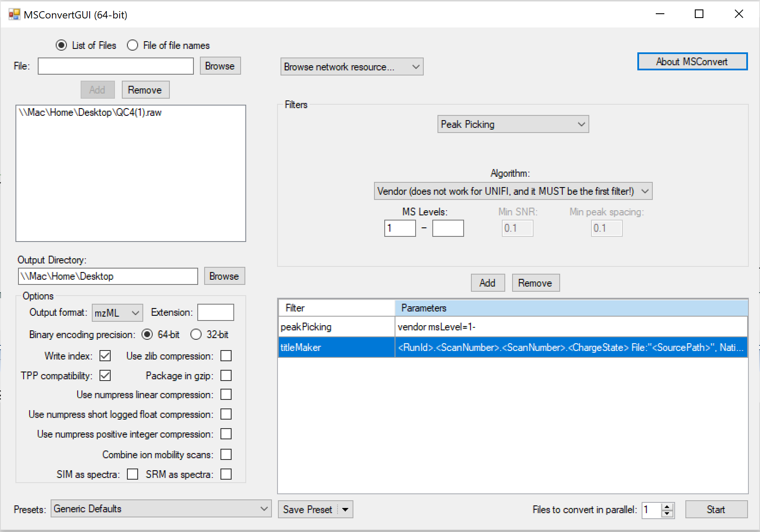The image size is (760, 532).
Task: Click the Parameters column header
Action: [571, 308]
